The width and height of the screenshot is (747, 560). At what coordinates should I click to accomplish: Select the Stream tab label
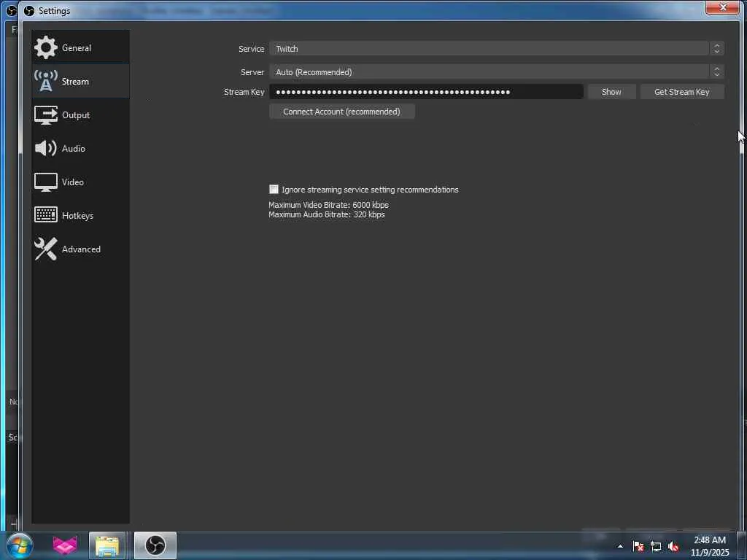75,82
